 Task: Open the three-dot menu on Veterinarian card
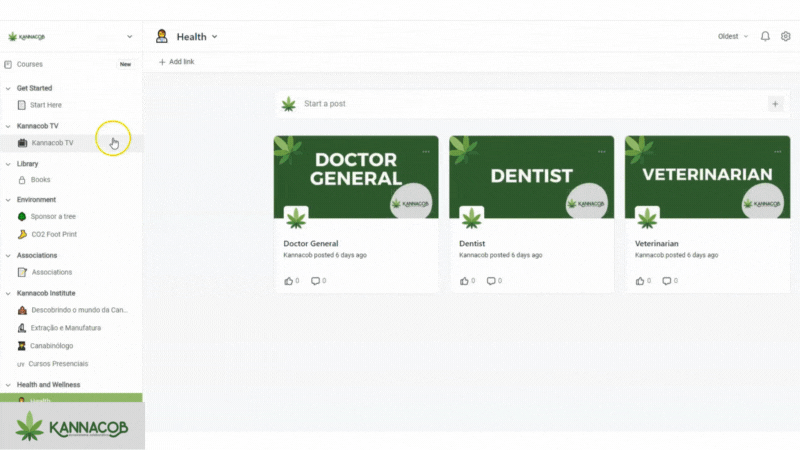[777, 151]
